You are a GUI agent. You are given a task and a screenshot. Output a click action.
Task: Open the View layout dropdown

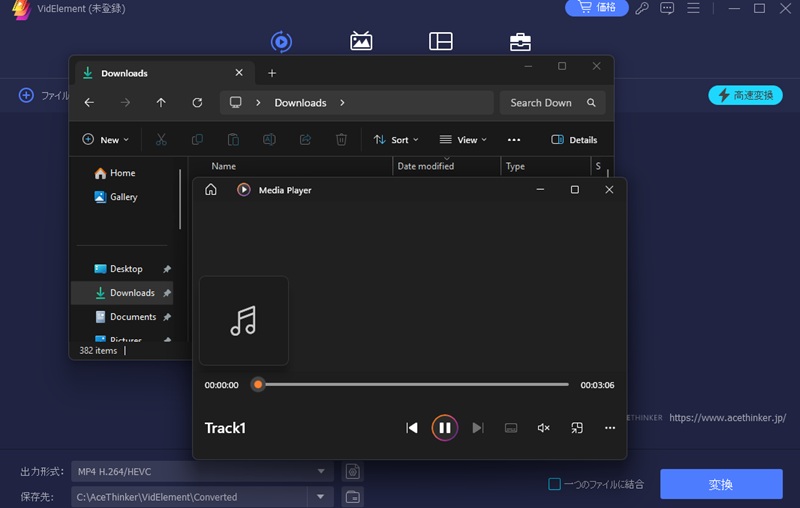pyautogui.click(x=463, y=140)
